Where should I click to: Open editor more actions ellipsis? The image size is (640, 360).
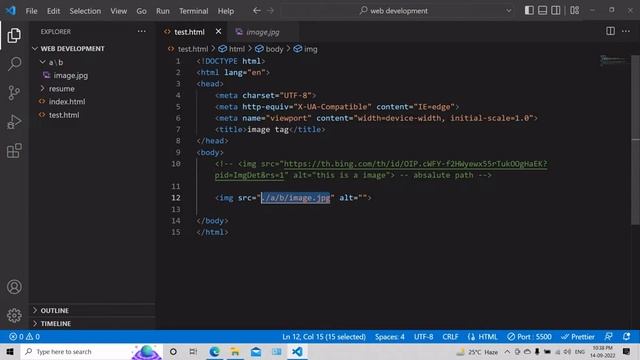tap(626, 31)
